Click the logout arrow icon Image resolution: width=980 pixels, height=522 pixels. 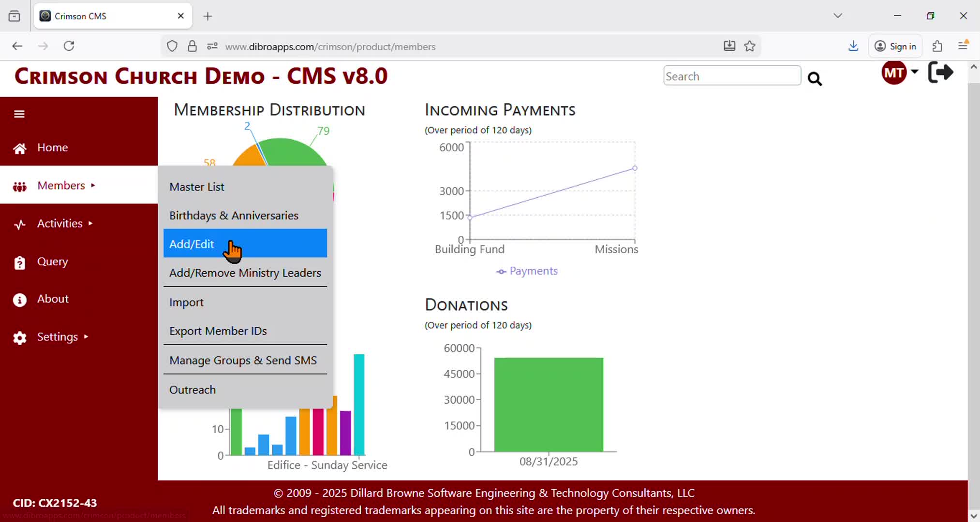click(x=940, y=73)
